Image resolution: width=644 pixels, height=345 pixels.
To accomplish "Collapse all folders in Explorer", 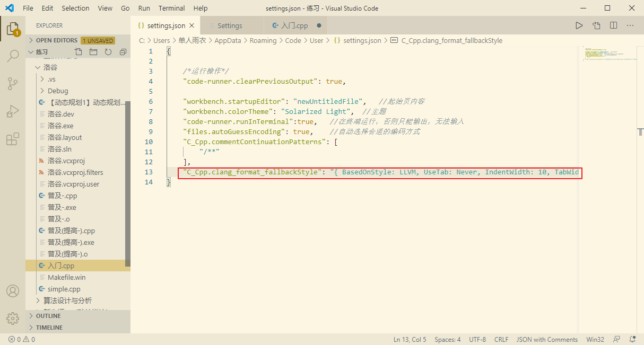I will click(123, 51).
